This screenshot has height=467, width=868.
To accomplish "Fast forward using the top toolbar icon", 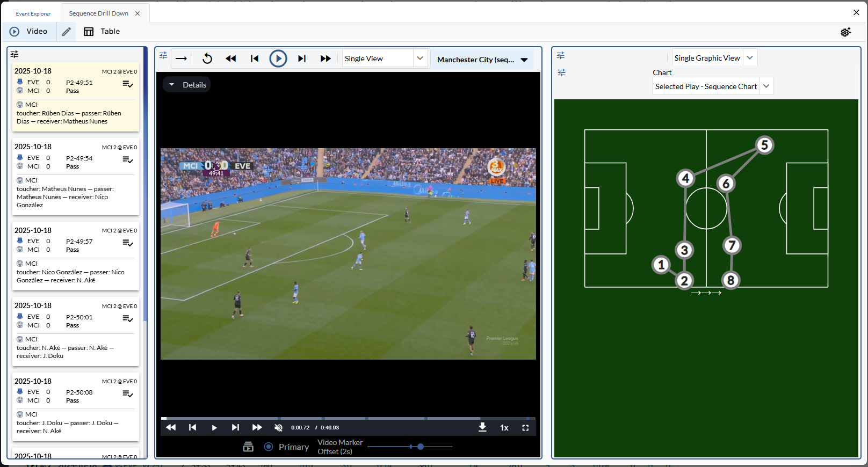I will click(x=325, y=59).
